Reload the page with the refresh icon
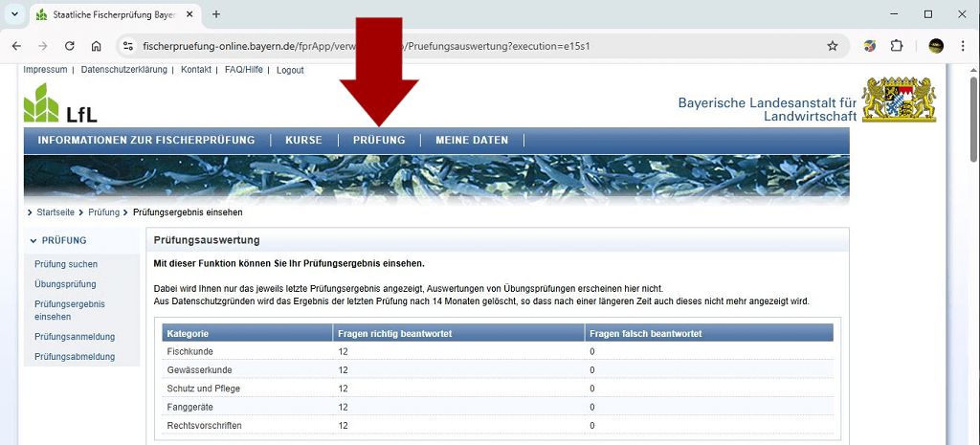980x445 pixels. click(70, 46)
